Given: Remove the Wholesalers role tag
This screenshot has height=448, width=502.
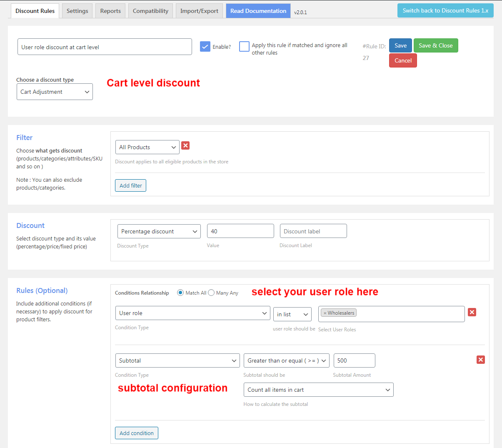Looking at the screenshot, I should [x=325, y=313].
